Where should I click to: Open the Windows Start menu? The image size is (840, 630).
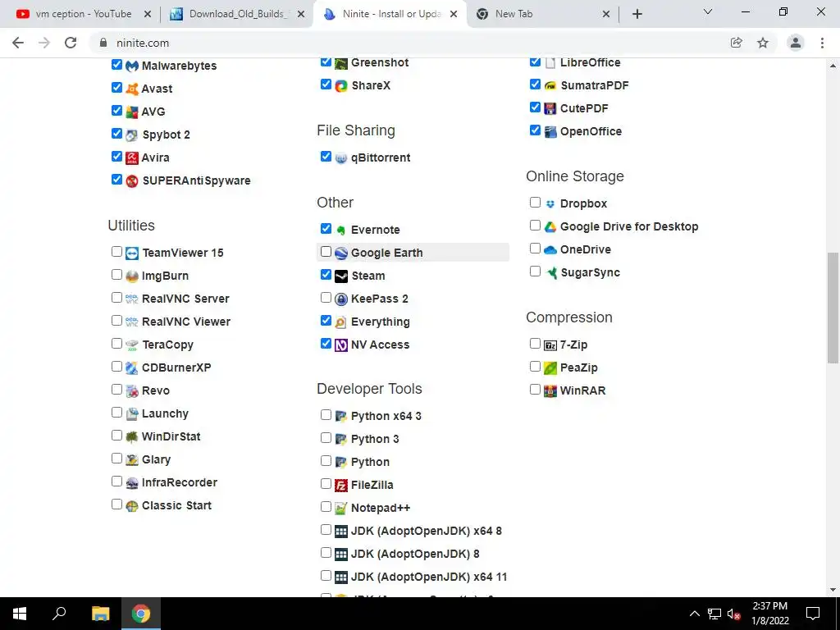pyautogui.click(x=20, y=614)
